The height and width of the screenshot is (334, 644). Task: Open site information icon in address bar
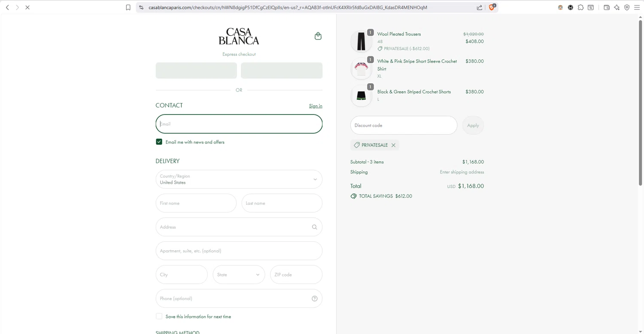coord(141,7)
